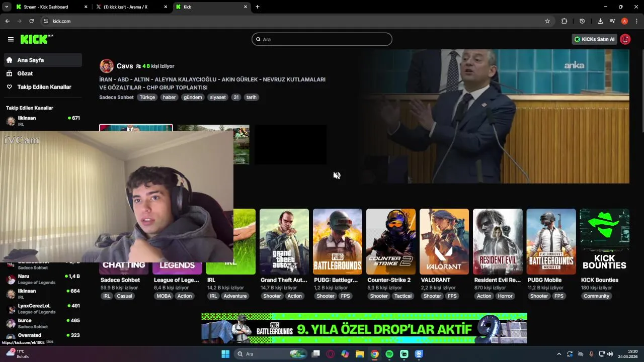Select the Türkçe tag on featured stream
644x362 pixels.
(x=147, y=97)
